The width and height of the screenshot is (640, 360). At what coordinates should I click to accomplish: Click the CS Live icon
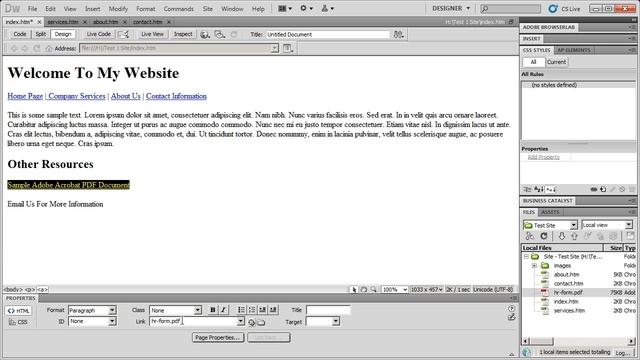[x=553, y=9]
